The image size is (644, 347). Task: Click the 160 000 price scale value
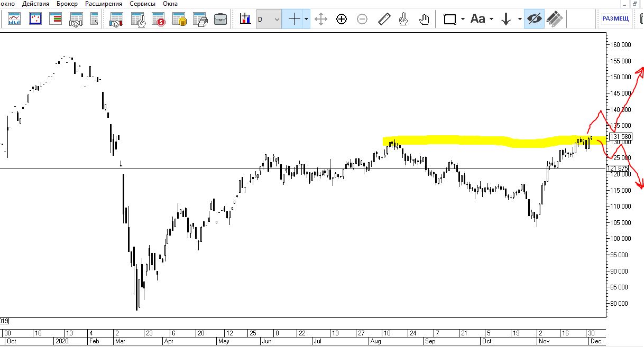coord(621,45)
